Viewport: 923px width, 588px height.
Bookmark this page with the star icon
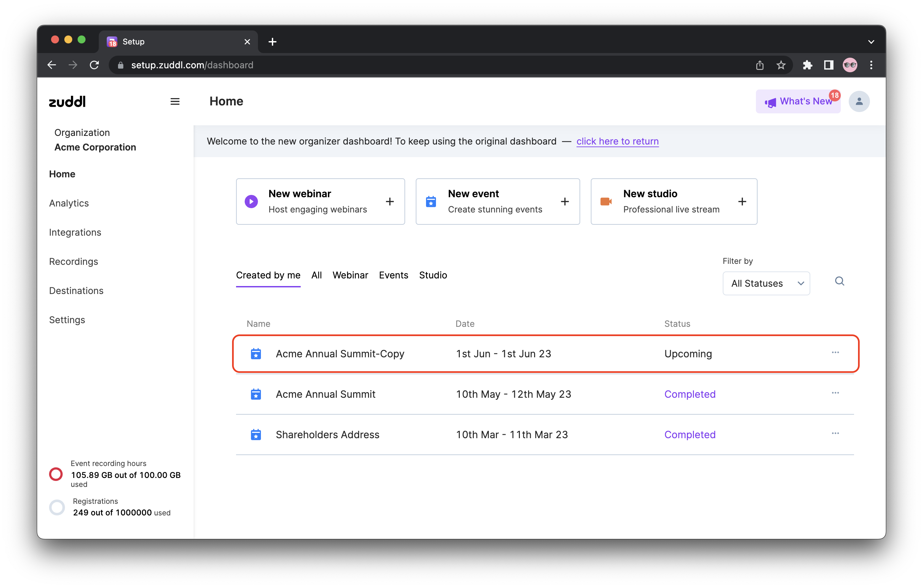click(781, 65)
